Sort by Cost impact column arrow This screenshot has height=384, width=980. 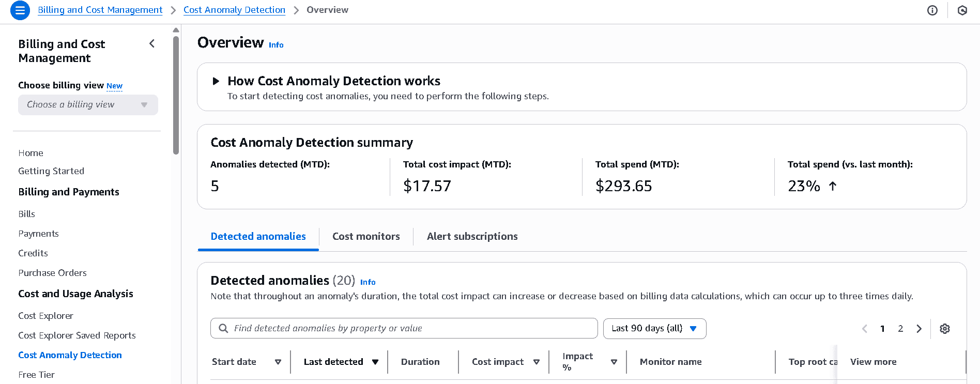(x=537, y=362)
